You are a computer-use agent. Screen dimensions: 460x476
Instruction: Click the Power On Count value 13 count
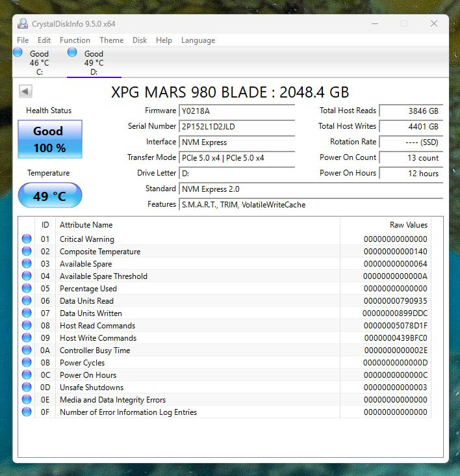411,158
